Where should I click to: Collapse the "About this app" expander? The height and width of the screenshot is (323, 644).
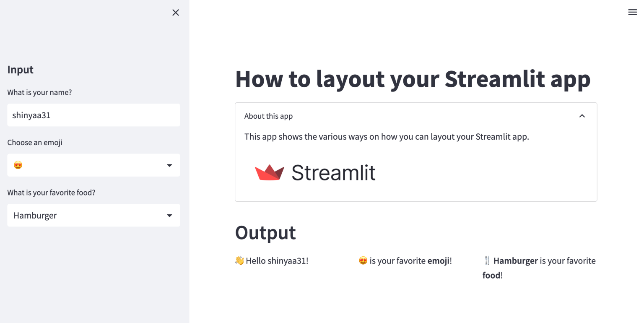[x=268, y=116]
